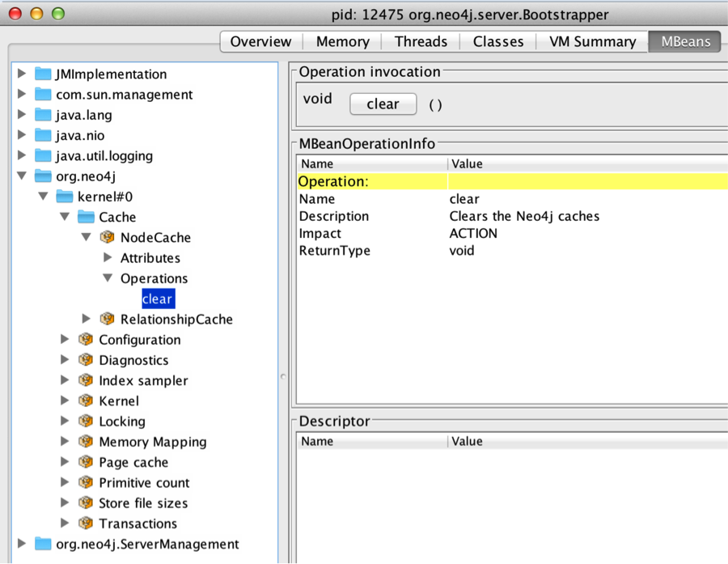The width and height of the screenshot is (728, 564).
Task: Click the org.neo4j folder icon
Action: coord(43,176)
